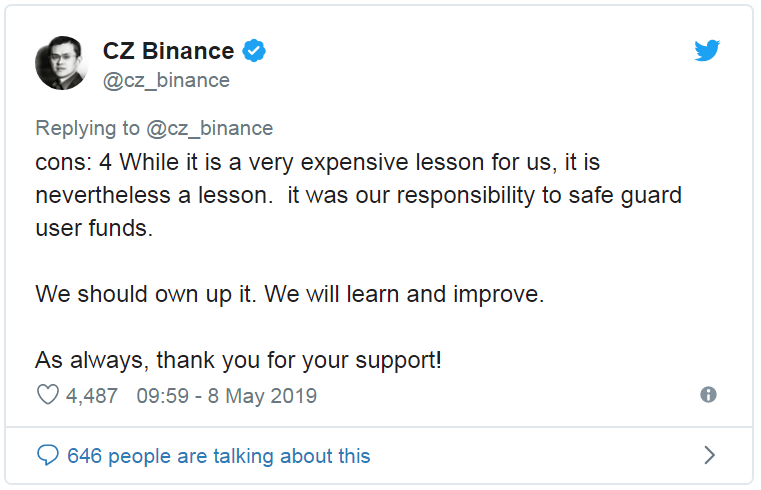Image resolution: width=761 pixels, height=490 pixels.
Task: Expand conversation with the right chevron
Action: tap(709, 456)
